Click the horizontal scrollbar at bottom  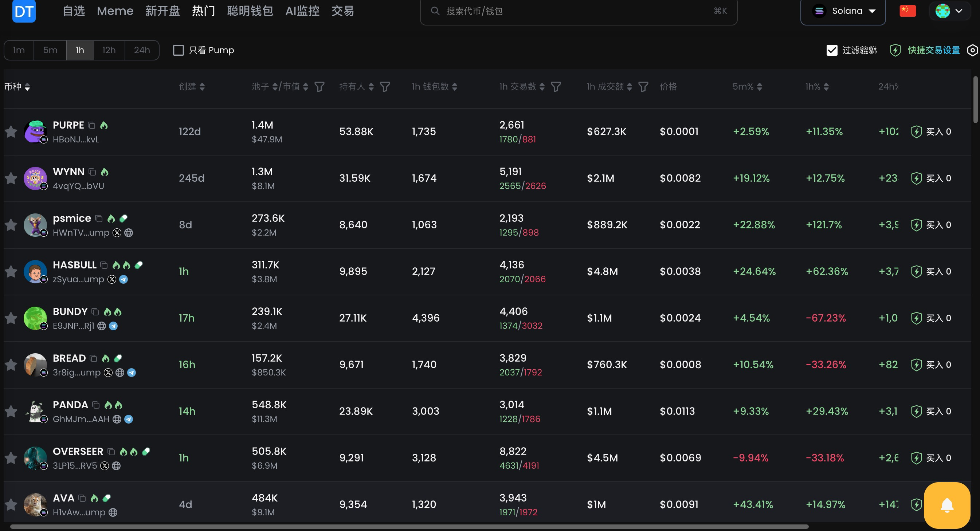click(x=409, y=527)
